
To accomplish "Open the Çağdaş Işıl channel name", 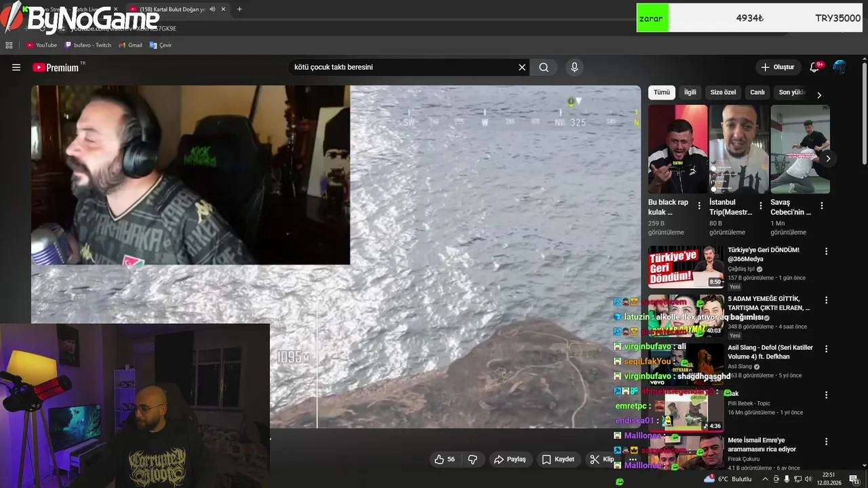I will [741, 269].
